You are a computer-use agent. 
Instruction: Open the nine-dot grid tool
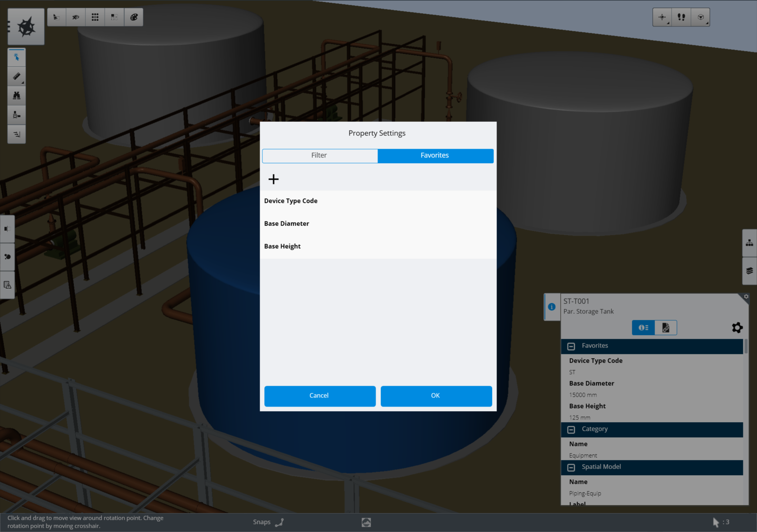(95, 17)
